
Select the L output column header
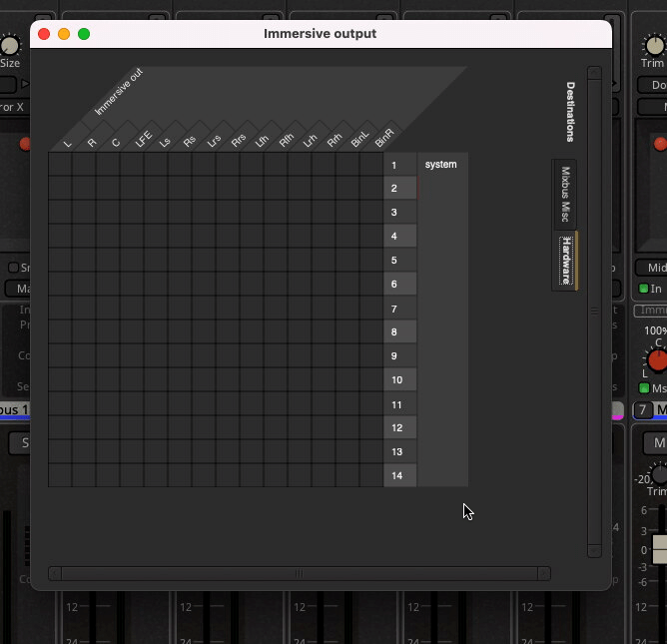68,143
